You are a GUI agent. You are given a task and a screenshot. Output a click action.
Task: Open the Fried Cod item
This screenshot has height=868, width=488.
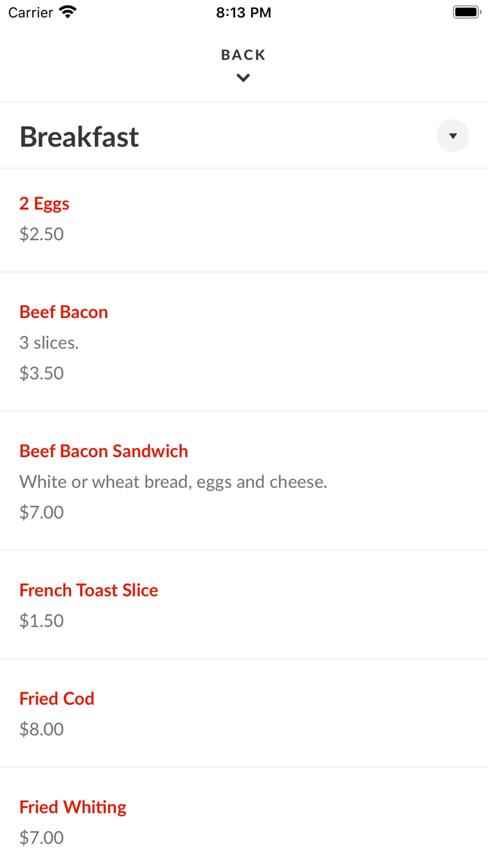[x=56, y=698]
